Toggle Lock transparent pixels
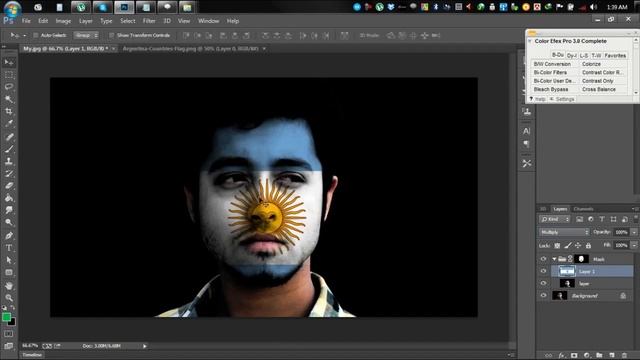The image size is (640, 360). (x=557, y=246)
